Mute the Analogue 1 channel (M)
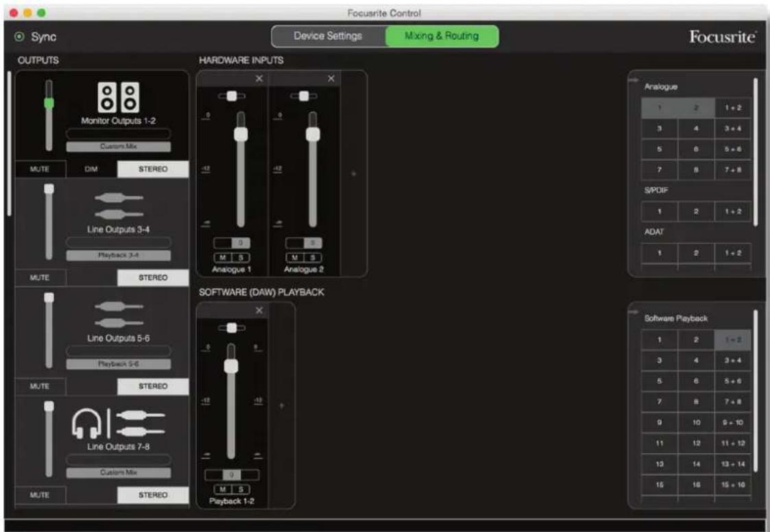The height and width of the screenshot is (532, 770). pos(223,257)
